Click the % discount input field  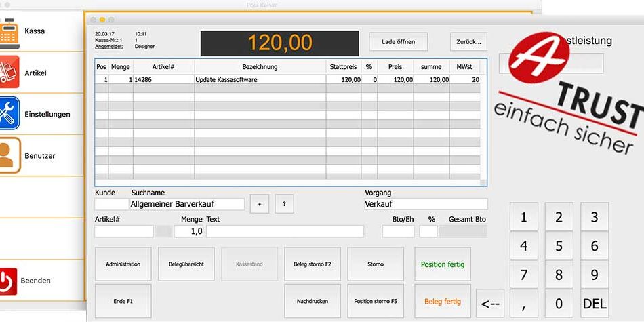point(428,231)
